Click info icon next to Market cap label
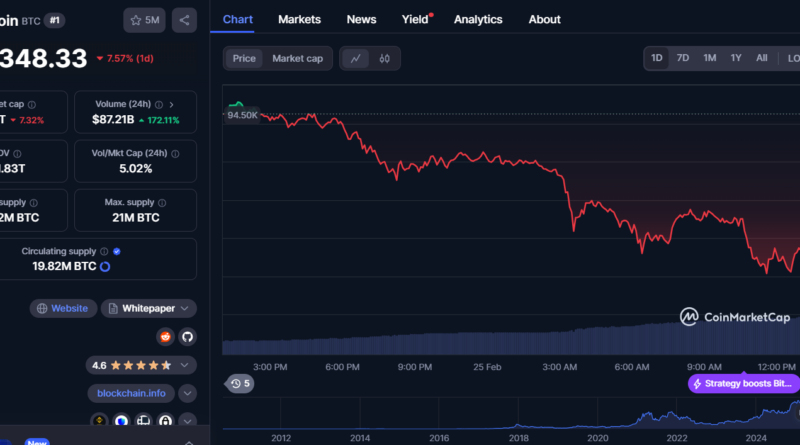The height and width of the screenshot is (445, 800). point(32,105)
